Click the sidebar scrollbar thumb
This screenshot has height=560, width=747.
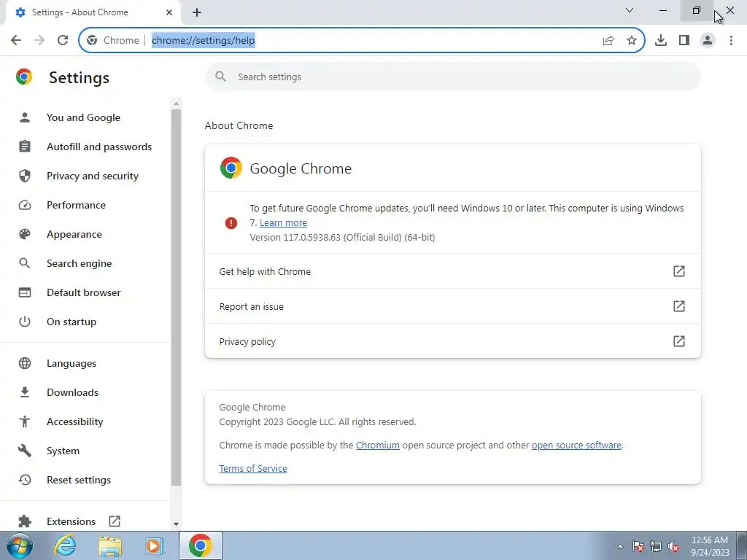tap(177, 297)
